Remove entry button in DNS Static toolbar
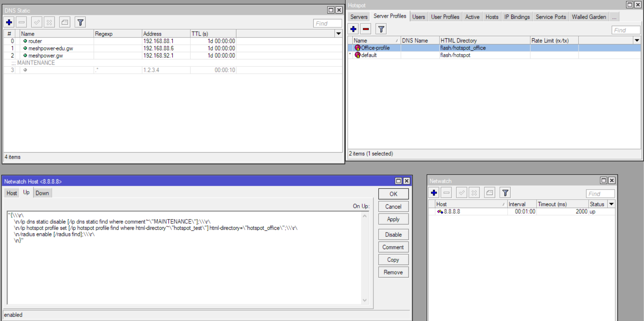This screenshot has width=644, height=321. click(22, 22)
